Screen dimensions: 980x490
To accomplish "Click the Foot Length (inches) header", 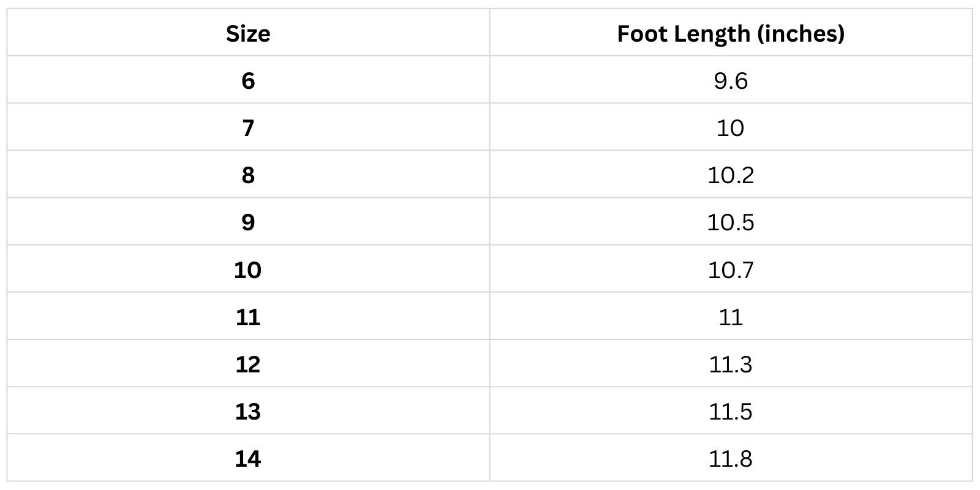I will 731,34.
